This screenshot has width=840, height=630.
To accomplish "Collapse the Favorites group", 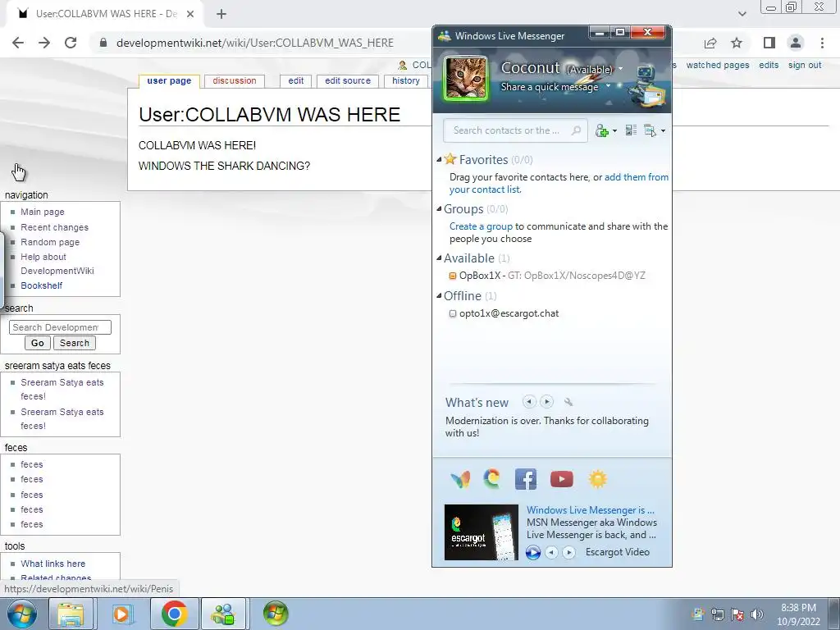I will 440,159.
